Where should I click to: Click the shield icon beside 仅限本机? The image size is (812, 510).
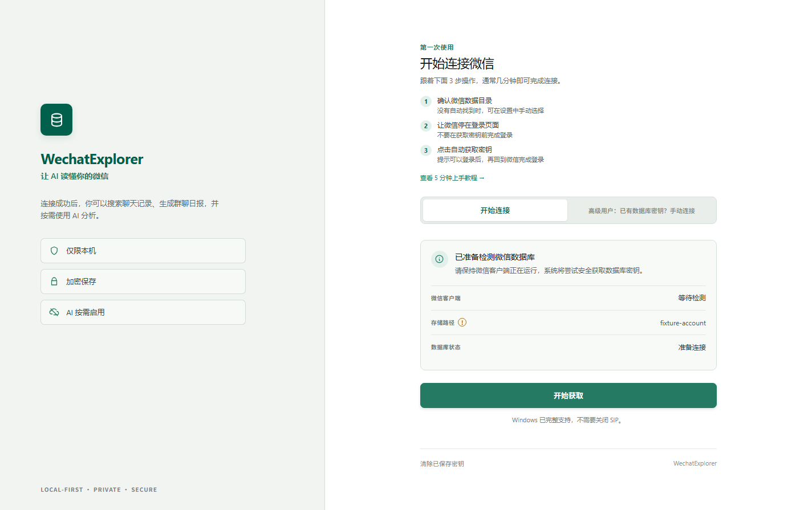(54, 251)
